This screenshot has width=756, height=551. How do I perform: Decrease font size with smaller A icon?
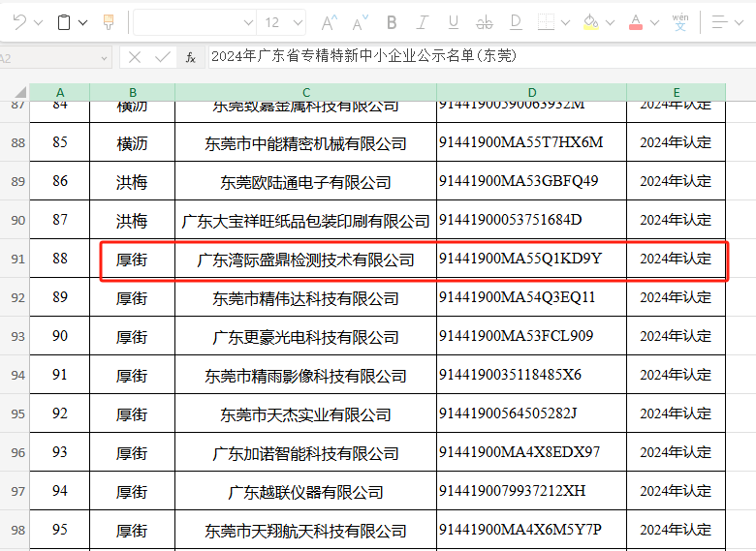point(360,22)
